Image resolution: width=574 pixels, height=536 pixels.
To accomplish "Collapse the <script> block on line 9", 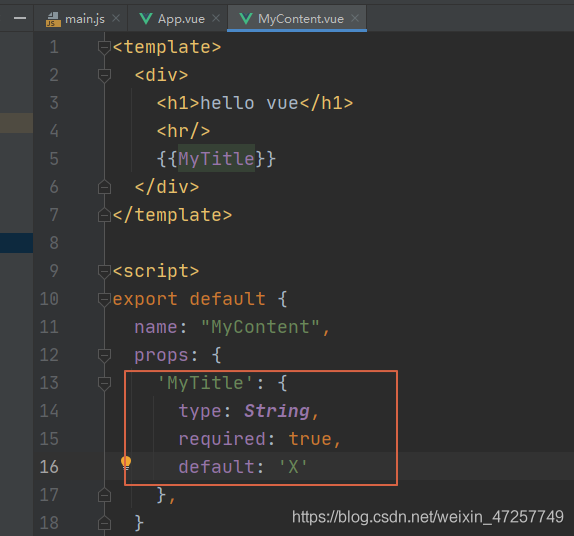I will [x=104, y=271].
